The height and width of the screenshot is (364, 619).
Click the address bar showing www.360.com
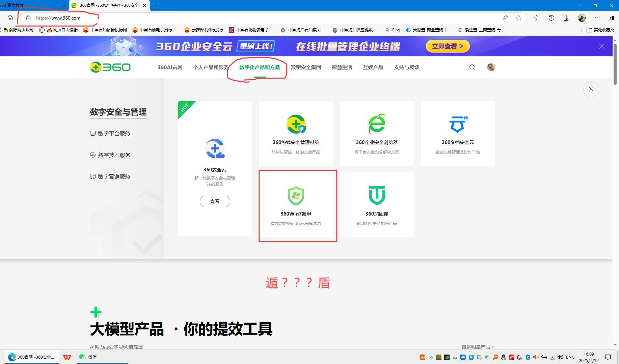coord(236,18)
